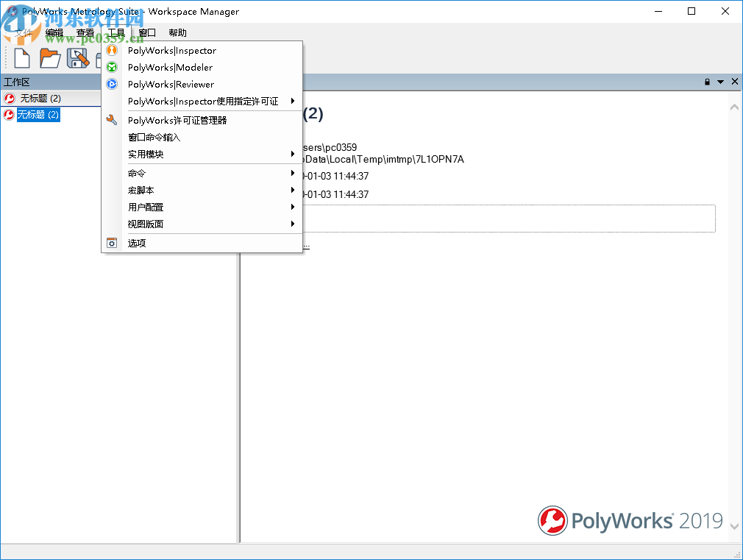Open the 帮助 menu
This screenshot has width=743, height=560.
point(177,32)
